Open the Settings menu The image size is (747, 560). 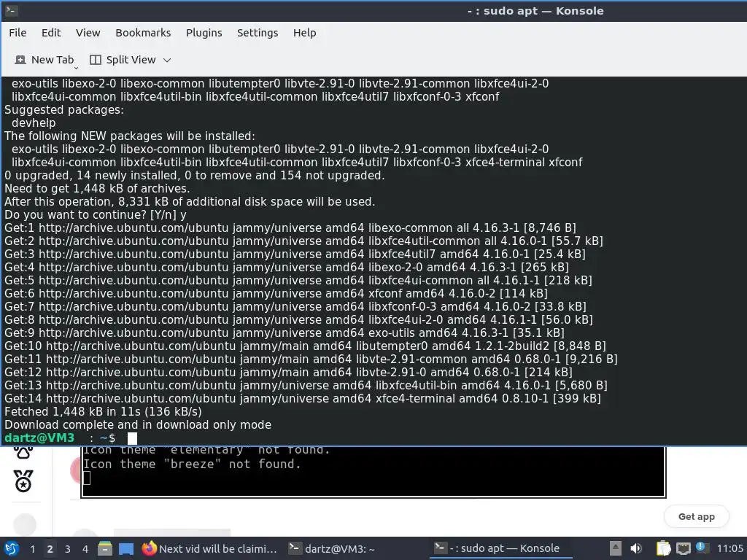tap(258, 33)
